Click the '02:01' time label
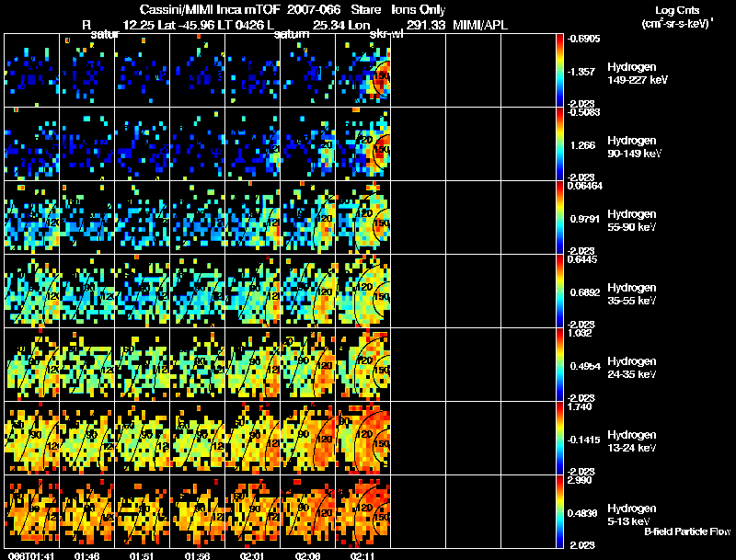This screenshot has width=736, height=560. (252, 556)
